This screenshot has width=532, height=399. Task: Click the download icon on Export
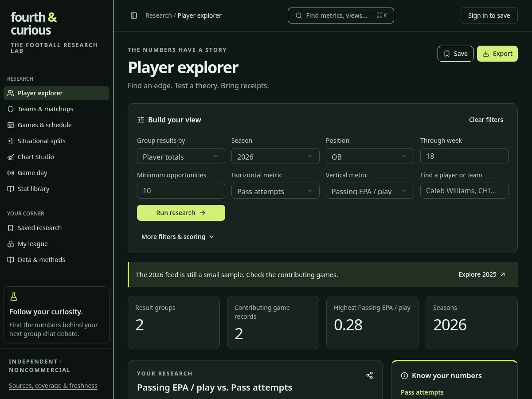486,54
